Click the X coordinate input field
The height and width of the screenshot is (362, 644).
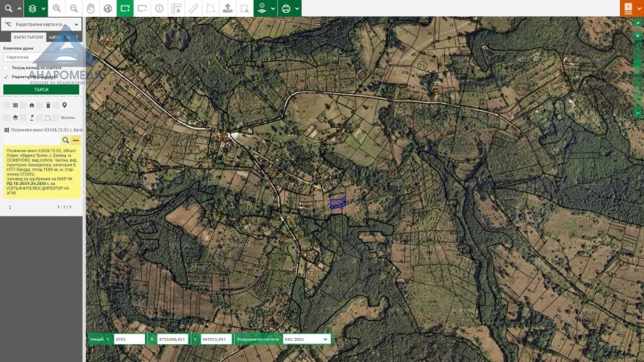(x=172, y=339)
